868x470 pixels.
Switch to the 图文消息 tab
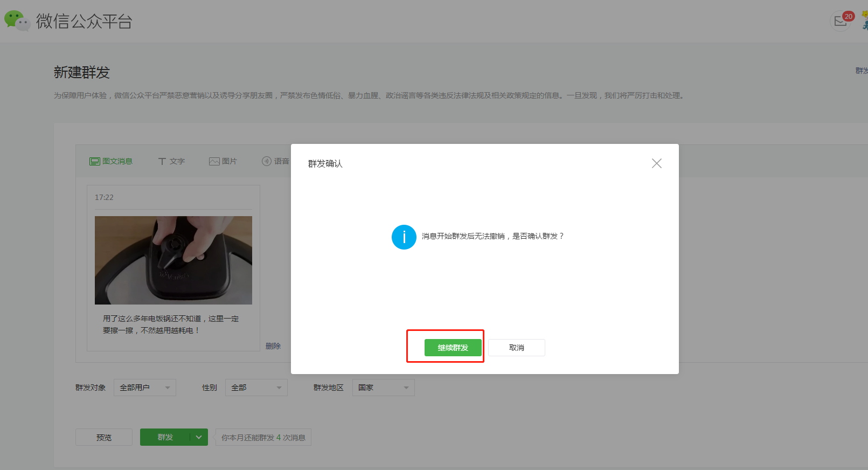pos(111,161)
